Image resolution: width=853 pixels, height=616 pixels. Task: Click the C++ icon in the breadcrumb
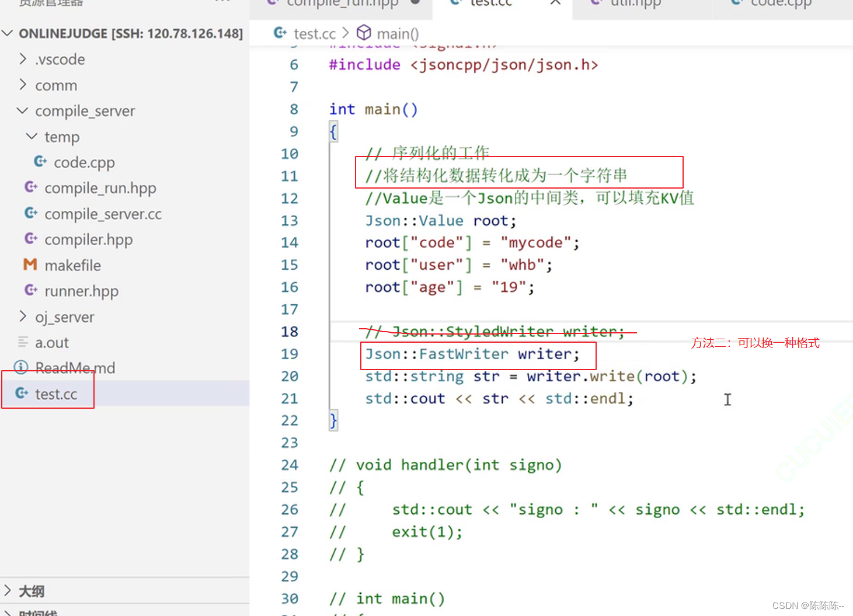(x=280, y=33)
